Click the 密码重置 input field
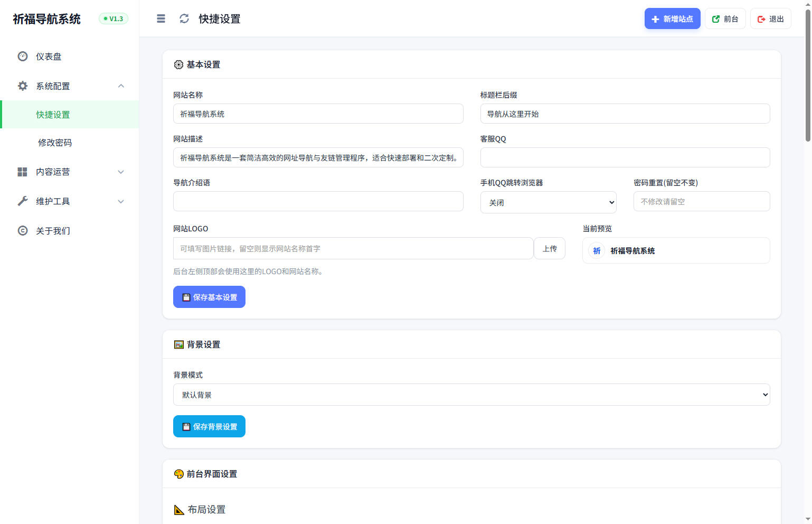Viewport: 812px width, 524px height. tap(702, 201)
